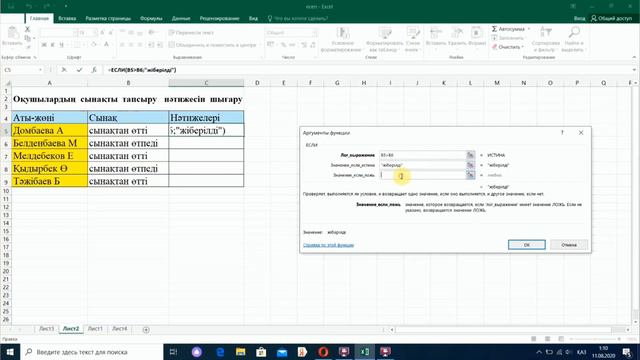Cancel the function arguments dialog
The height and width of the screenshot is (360, 640).
[569, 245]
